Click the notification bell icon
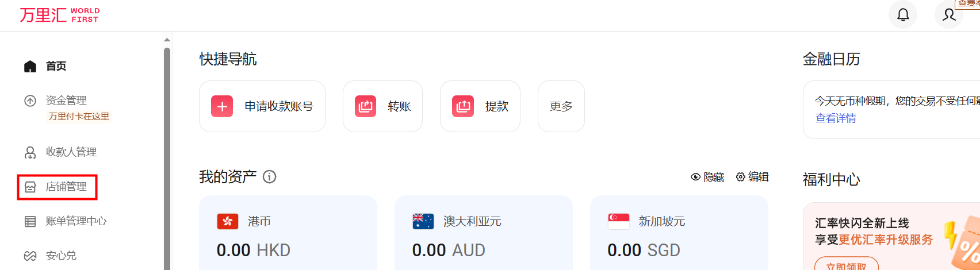 pos(903,15)
